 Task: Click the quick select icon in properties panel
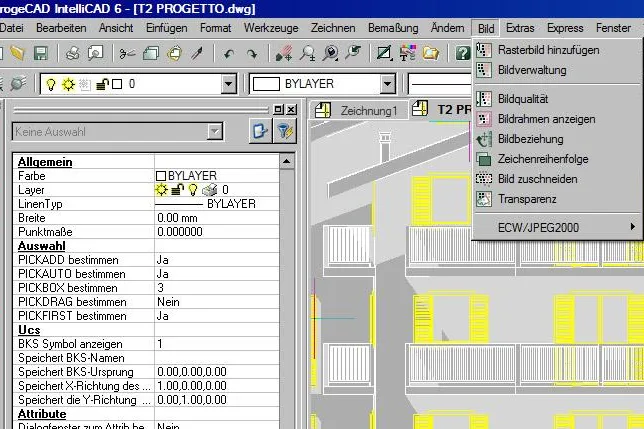(260, 131)
